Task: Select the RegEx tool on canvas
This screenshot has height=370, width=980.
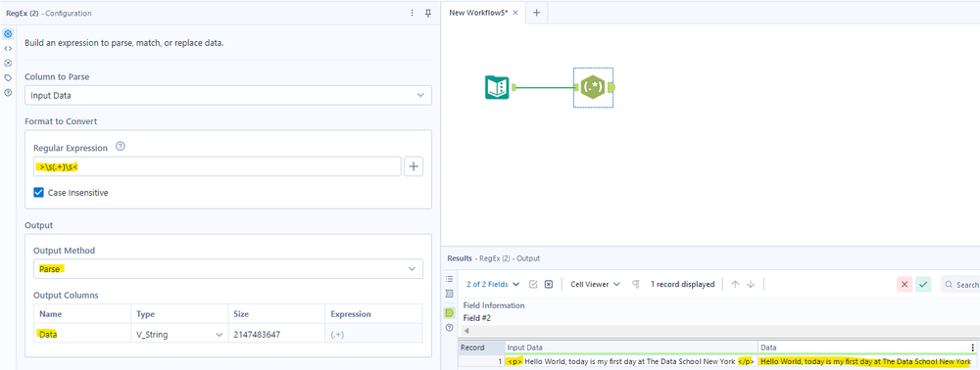Action: (593, 87)
